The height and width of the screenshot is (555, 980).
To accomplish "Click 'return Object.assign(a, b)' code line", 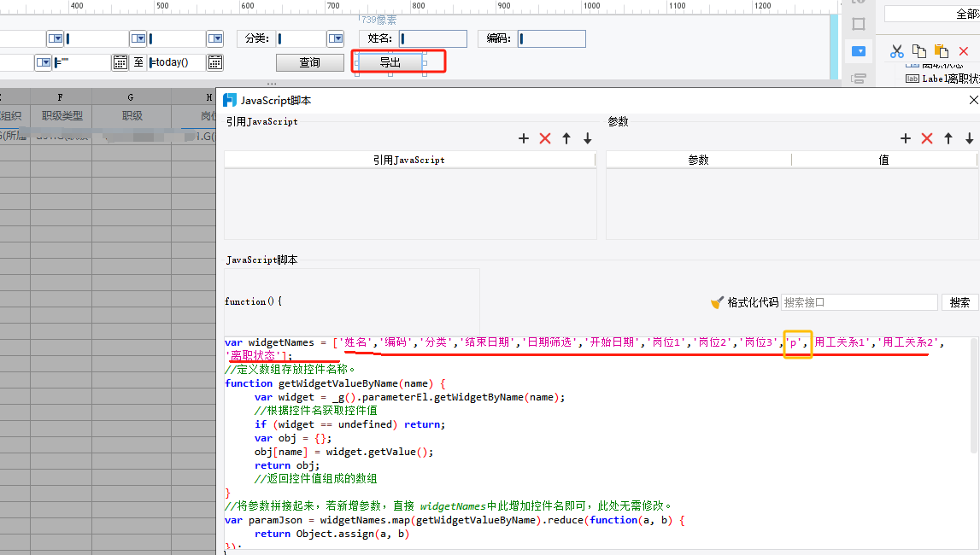I will pos(332,534).
